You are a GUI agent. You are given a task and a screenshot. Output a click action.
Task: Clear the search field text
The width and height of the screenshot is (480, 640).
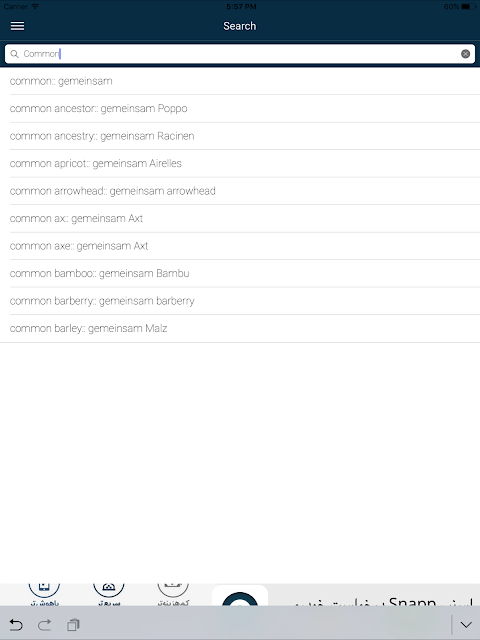465,54
